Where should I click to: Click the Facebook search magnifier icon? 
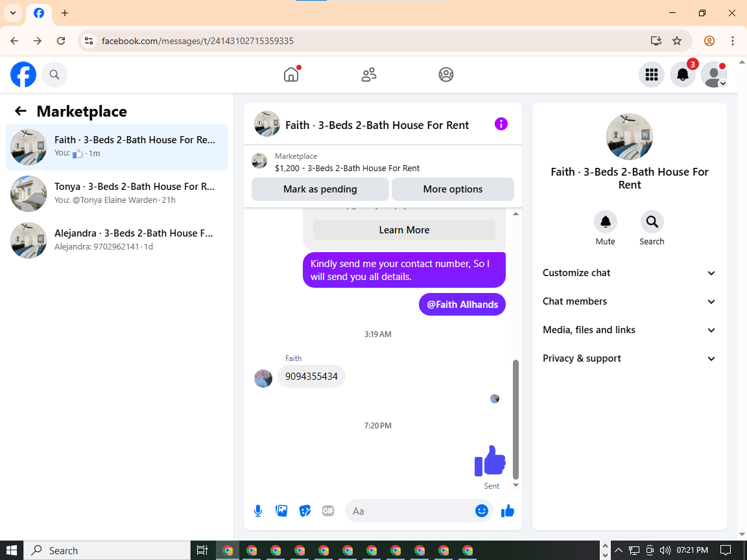[54, 75]
